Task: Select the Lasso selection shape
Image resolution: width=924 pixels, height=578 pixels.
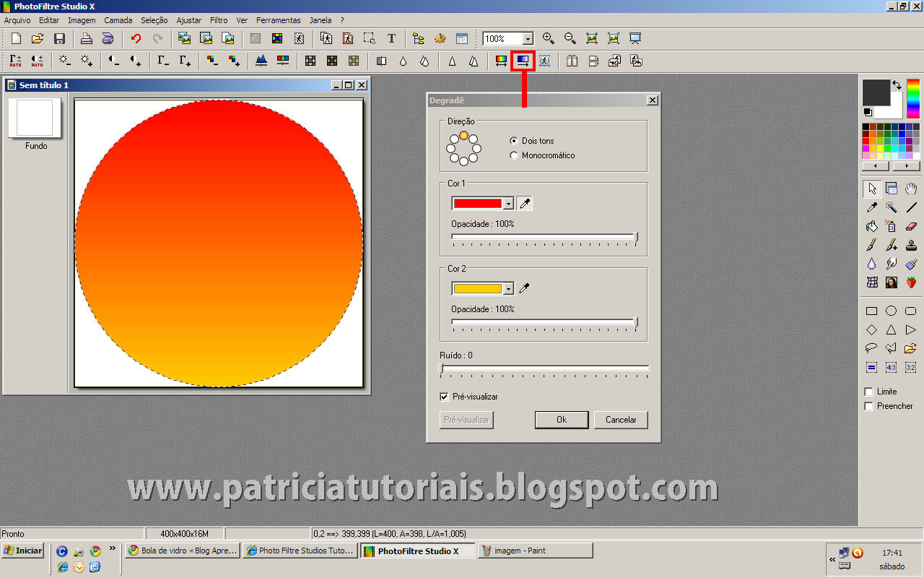Action: pyautogui.click(x=872, y=348)
